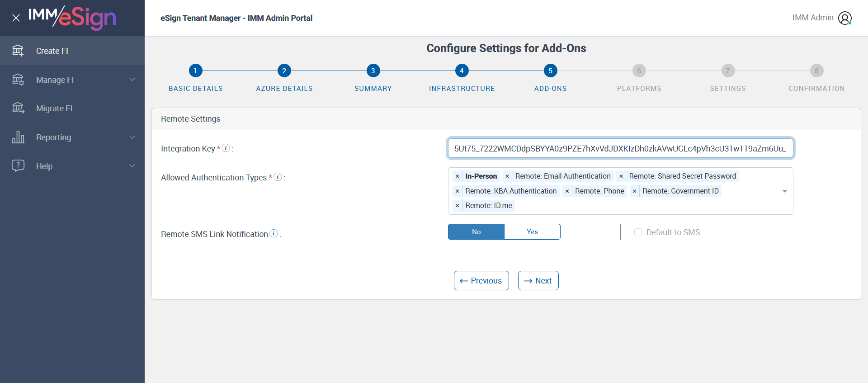This screenshot has width=868, height=383.
Task: Expand the Manage FI submenu chevron
Action: coord(132,80)
